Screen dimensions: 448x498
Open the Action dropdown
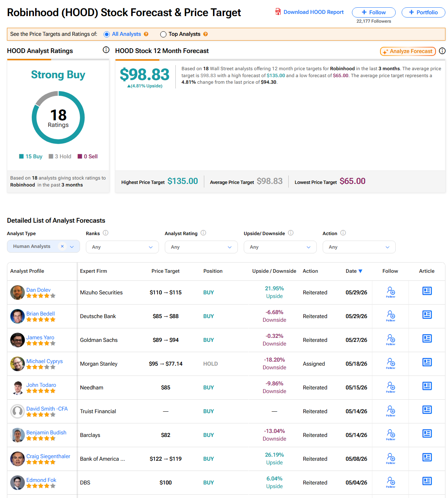359,247
